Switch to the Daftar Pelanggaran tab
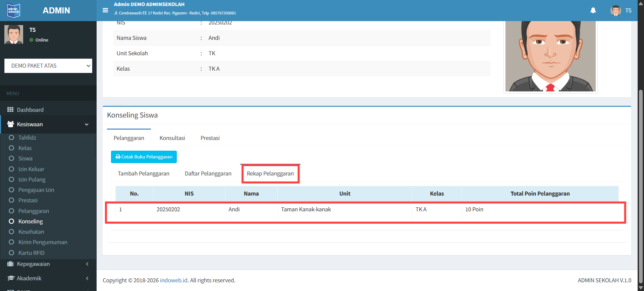The image size is (644, 291). point(208,173)
